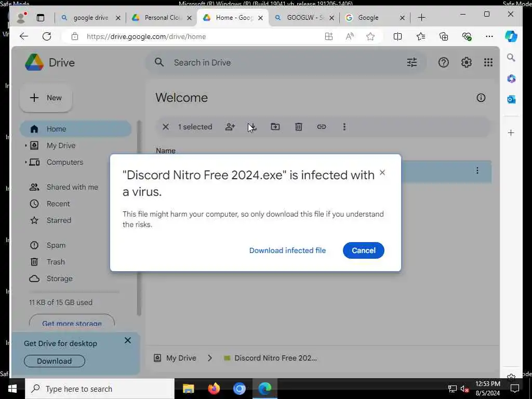Image resolution: width=532 pixels, height=399 pixels.
Task: Open the New button in Drive
Action: 46,98
